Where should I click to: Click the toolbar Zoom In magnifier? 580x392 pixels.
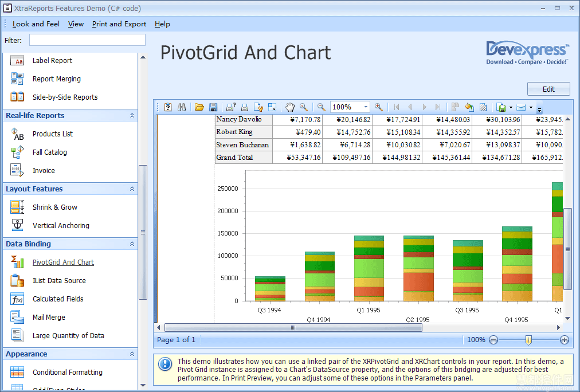(x=379, y=107)
